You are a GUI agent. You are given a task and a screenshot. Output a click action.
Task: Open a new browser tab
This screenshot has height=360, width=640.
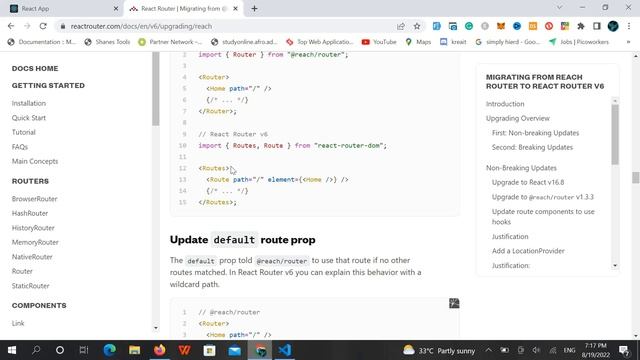[254, 9]
